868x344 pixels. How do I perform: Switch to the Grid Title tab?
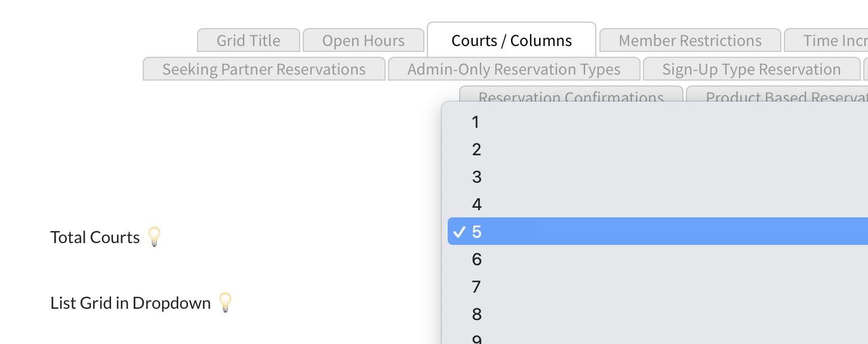pyautogui.click(x=248, y=41)
